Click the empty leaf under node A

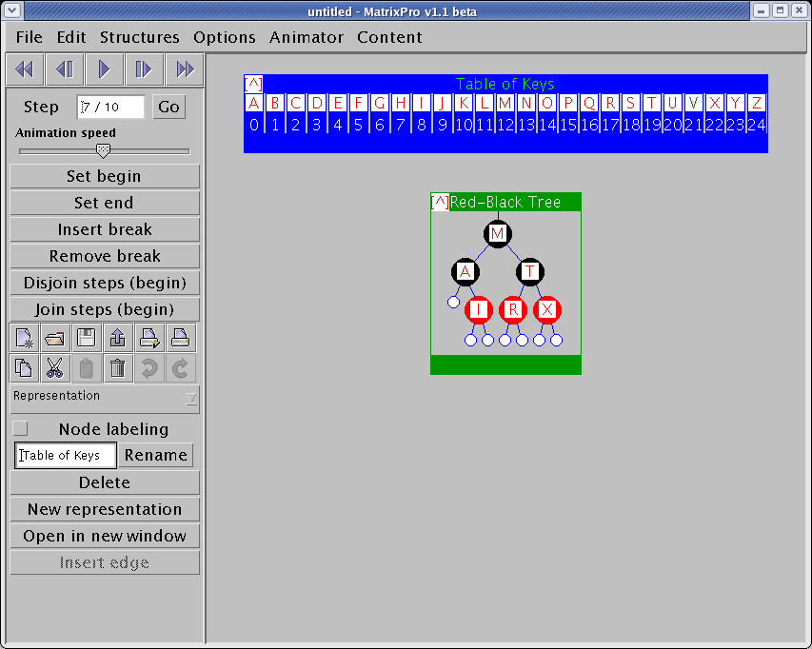pyautogui.click(x=454, y=303)
